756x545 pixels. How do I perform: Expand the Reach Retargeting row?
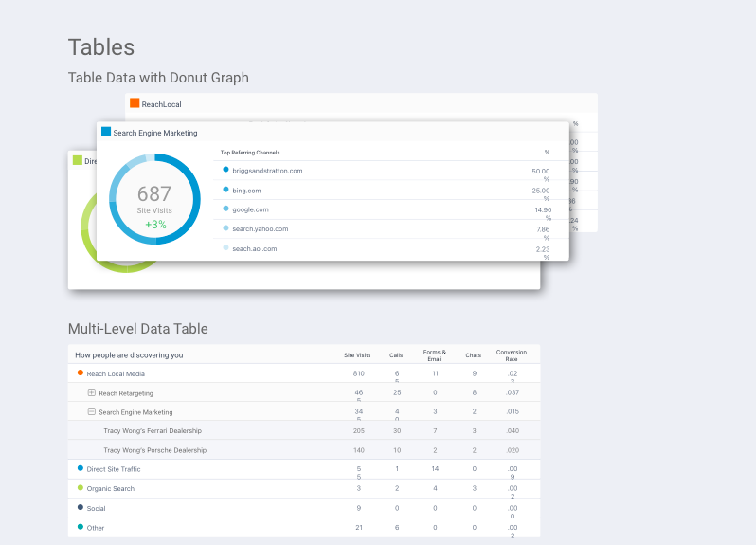(x=91, y=392)
